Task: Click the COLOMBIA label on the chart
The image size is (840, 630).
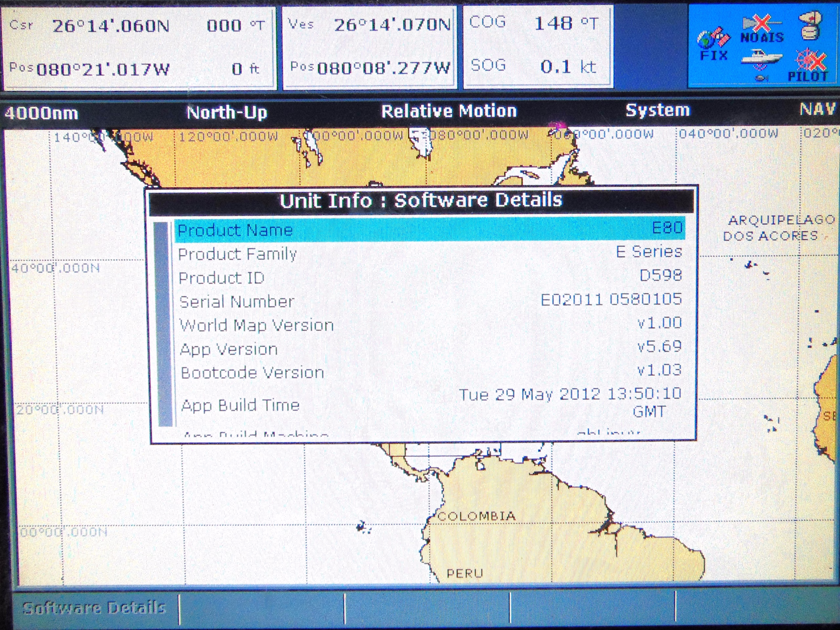Action: tap(476, 516)
